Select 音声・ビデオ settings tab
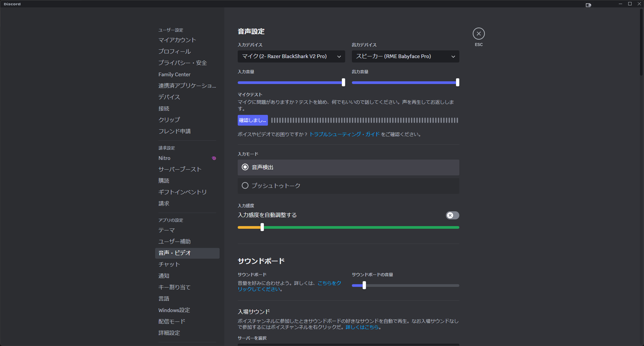This screenshot has width=644, height=346. pyautogui.click(x=187, y=253)
